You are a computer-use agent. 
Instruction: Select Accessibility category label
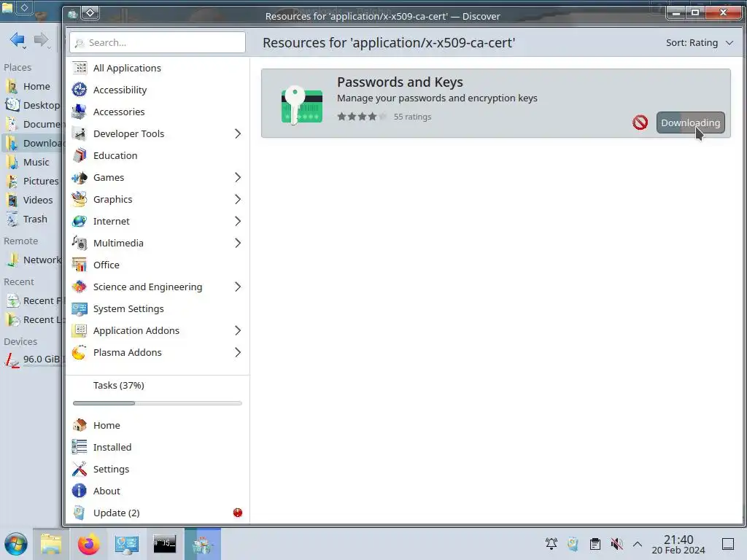[120, 90]
